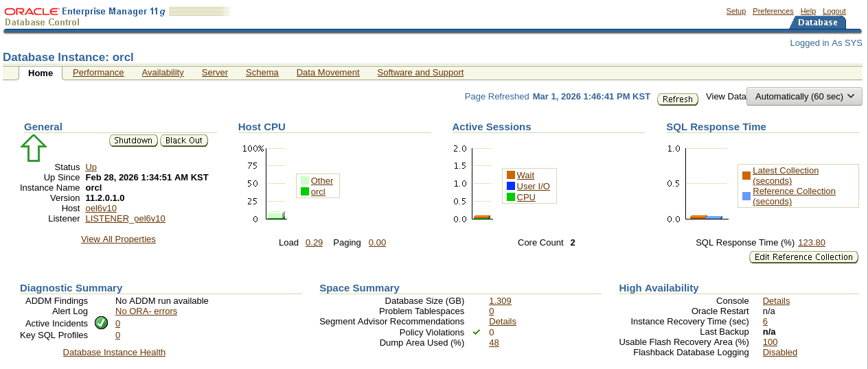Click the Policy Violations check mark icon
Screen dimensions: 868x369
click(477, 332)
